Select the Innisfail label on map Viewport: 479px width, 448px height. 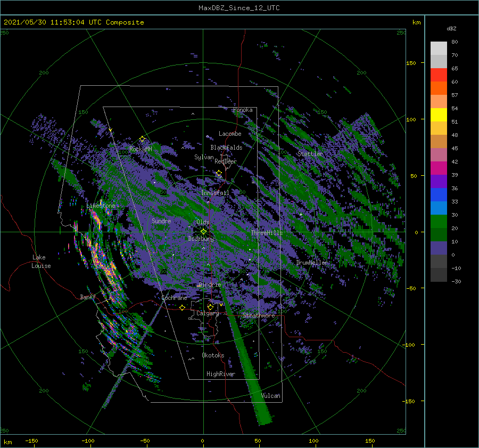click(215, 193)
